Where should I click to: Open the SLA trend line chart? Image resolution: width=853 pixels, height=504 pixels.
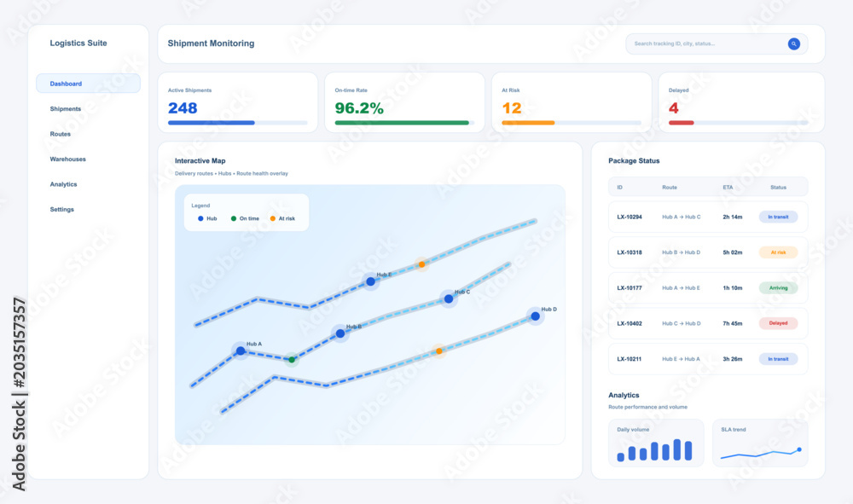tap(760, 443)
